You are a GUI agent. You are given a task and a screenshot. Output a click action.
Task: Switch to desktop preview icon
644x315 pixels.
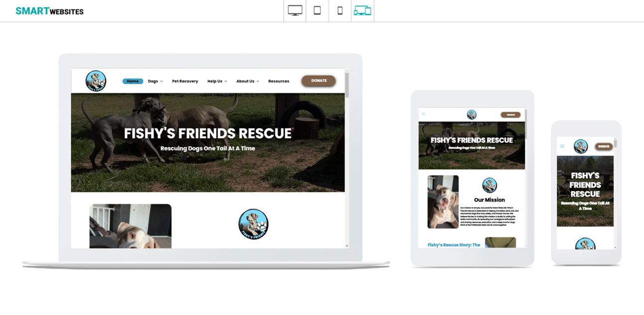[295, 10]
